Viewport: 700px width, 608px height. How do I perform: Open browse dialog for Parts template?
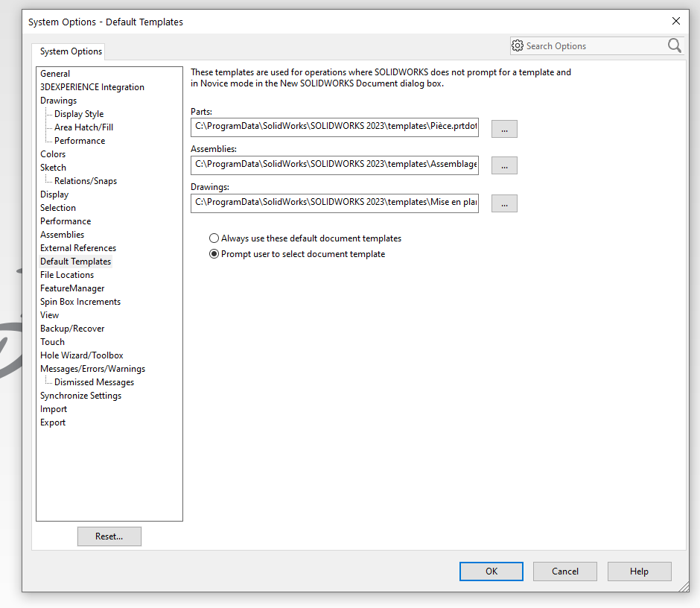(504, 128)
